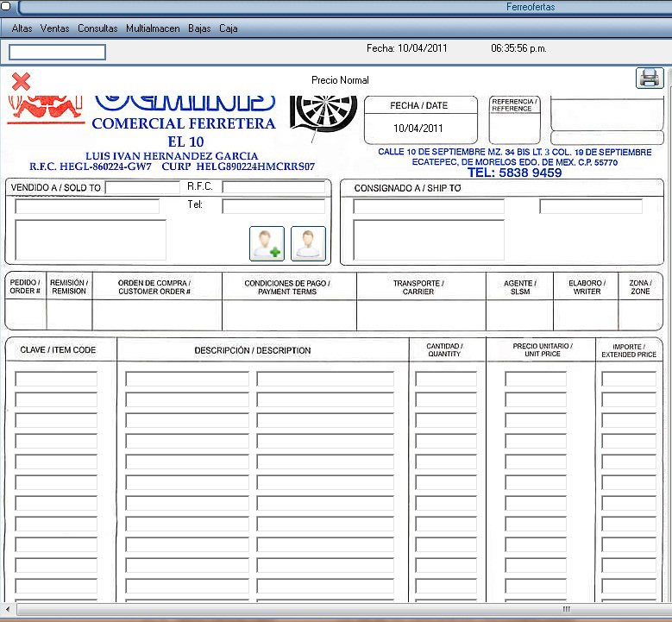Open the Caja menu

pos(228,28)
